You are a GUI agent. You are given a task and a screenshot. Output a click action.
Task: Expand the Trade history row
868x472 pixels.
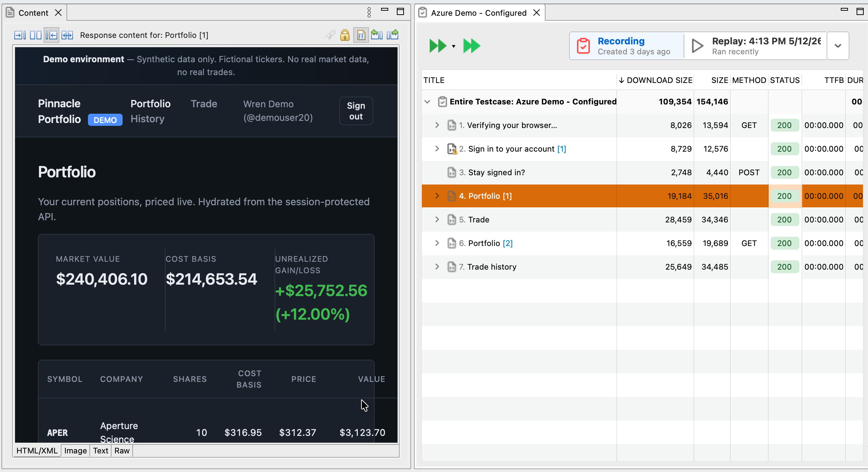tap(437, 267)
